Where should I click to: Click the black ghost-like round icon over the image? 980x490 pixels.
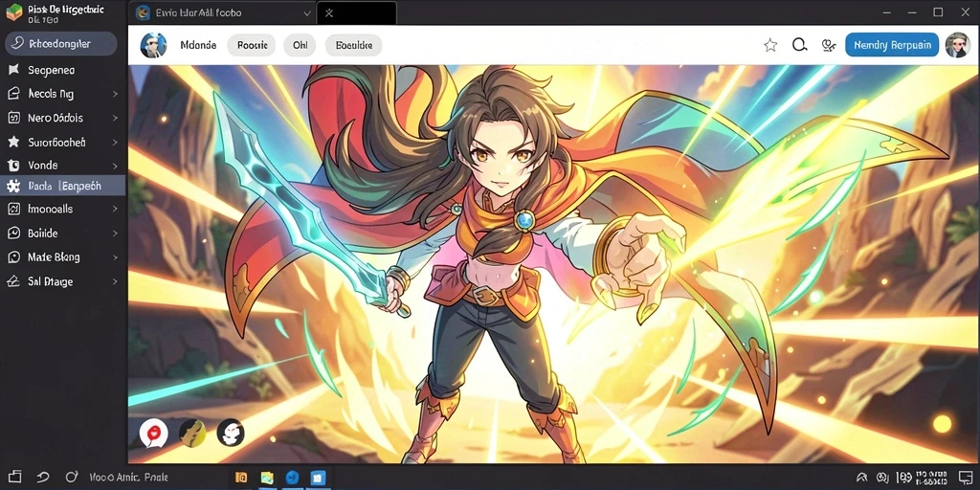coord(230,432)
